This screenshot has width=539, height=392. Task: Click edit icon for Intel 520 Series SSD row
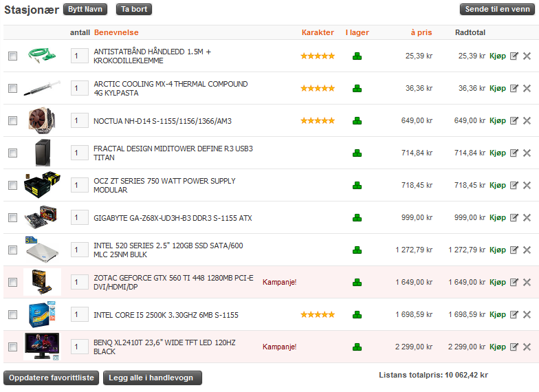(x=514, y=250)
